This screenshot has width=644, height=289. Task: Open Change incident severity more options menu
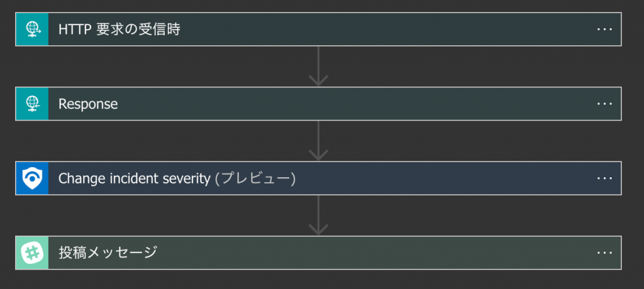click(604, 178)
